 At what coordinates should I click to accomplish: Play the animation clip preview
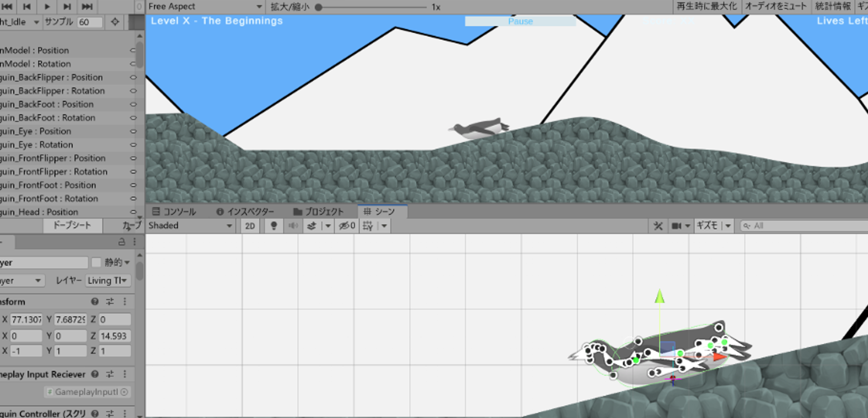click(x=47, y=7)
